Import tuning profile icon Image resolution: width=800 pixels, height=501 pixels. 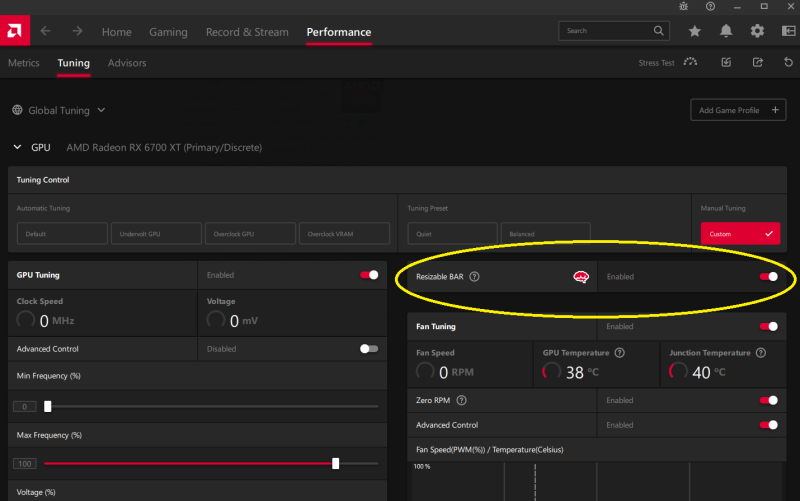point(726,62)
